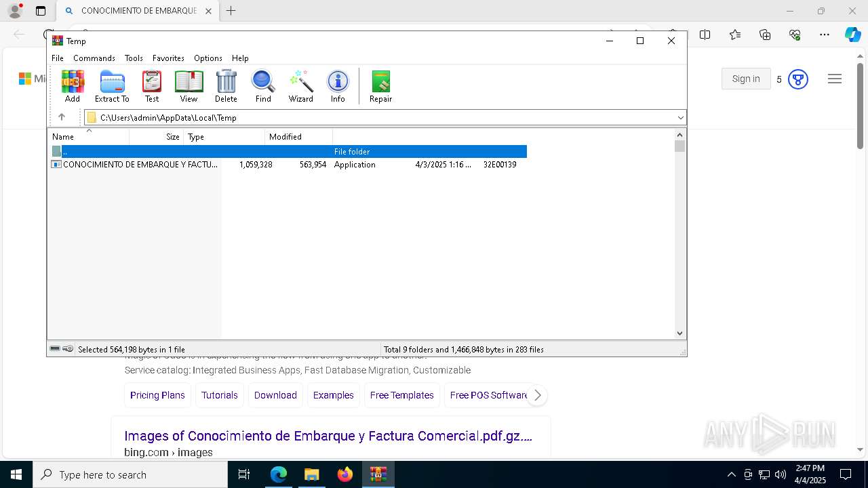Open the Help menu
This screenshot has height=488, width=868.
pyautogui.click(x=240, y=58)
